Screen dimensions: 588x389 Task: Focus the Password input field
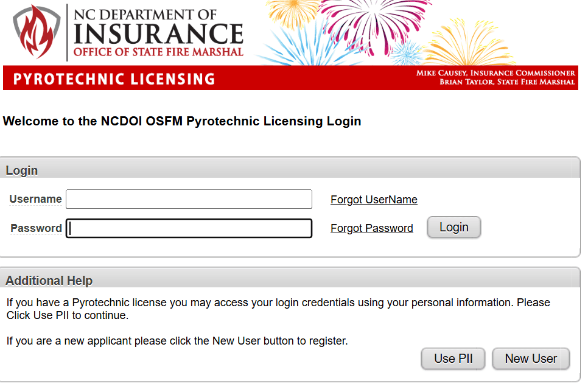pyautogui.click(x=189, y=228)
